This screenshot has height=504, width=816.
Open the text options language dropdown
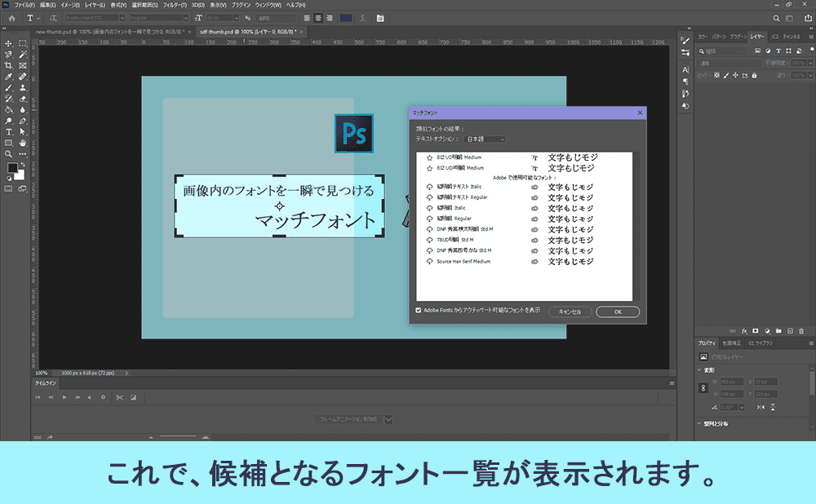(x=483, y=140)
